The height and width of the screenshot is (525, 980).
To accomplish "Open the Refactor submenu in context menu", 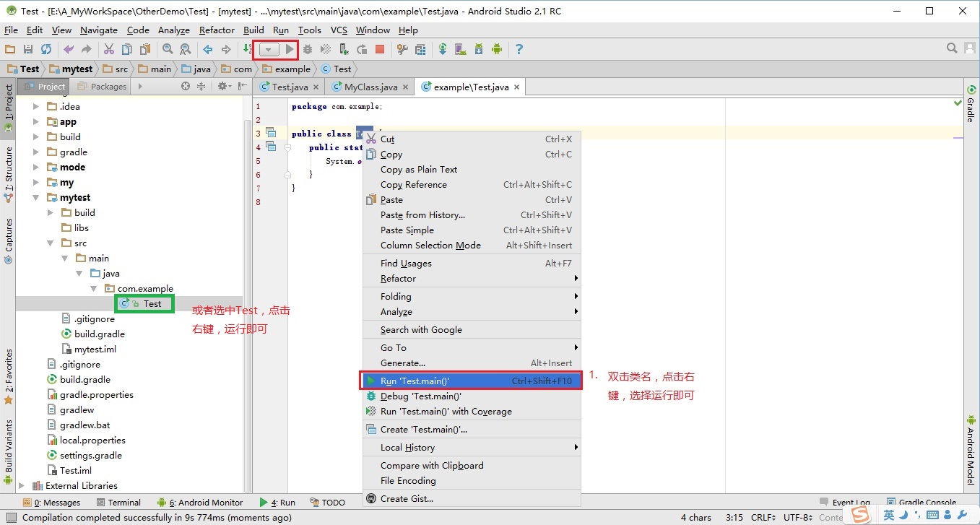I will click(x=472, y=279).
